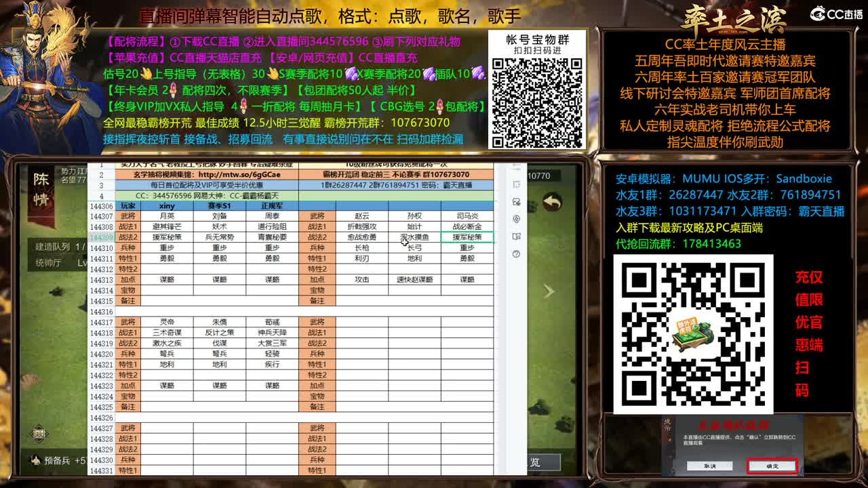Select the 神兵天降 cell

point(272,333)
